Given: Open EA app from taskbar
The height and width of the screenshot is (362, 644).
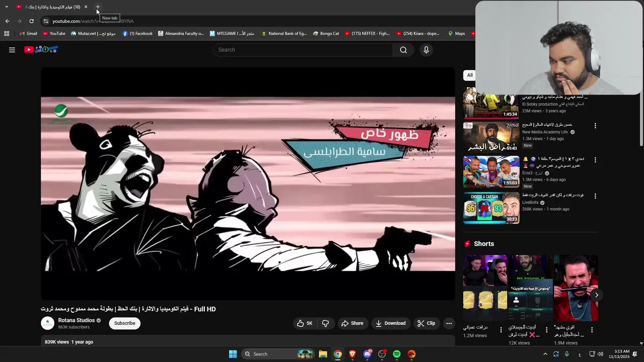Looking at the screenshot, I should 412,354.
